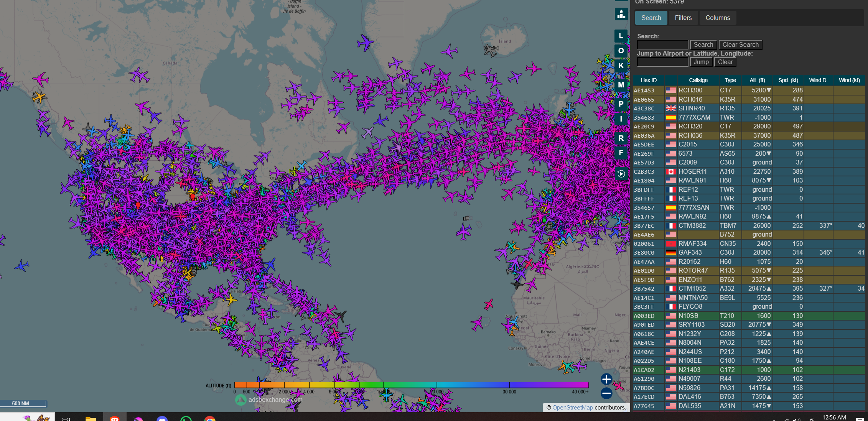Zoom out with the minus button
The height and width of the screenshot is (421, 868).
[x=606, y=393]
